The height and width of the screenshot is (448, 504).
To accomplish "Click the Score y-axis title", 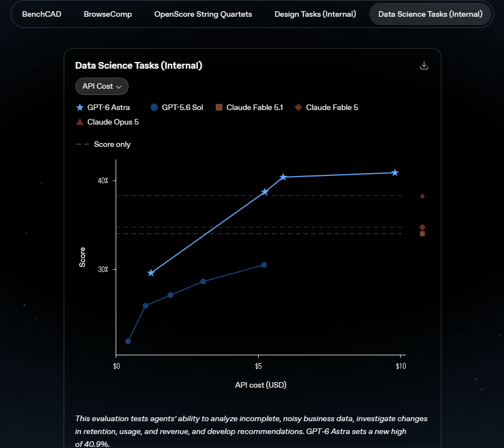I will tap(82, 257).
